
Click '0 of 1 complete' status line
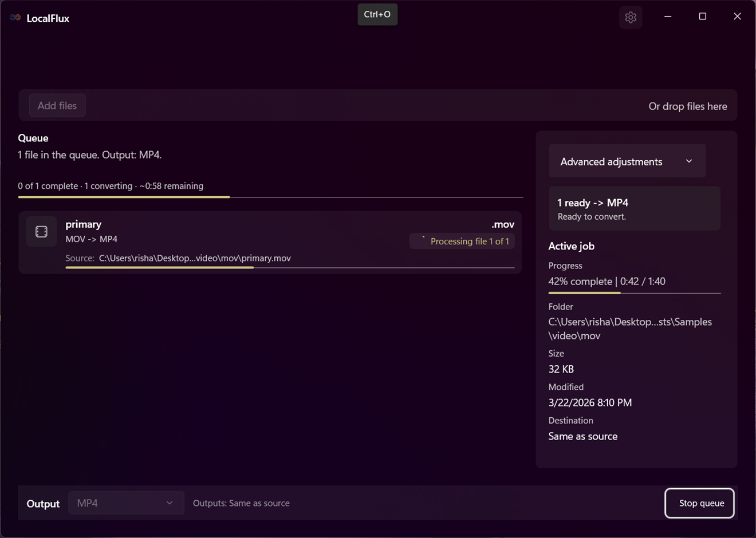click(111, 186)
